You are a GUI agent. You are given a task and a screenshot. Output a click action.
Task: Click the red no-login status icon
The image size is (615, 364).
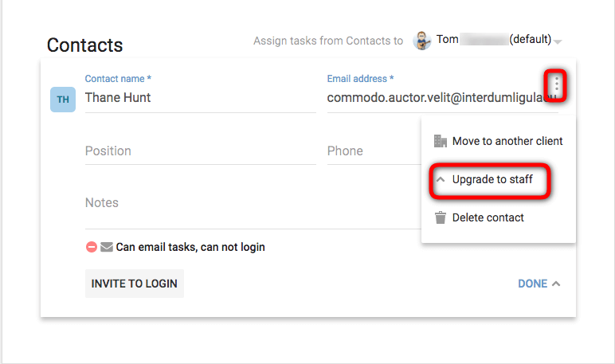(x=92, y=247)
